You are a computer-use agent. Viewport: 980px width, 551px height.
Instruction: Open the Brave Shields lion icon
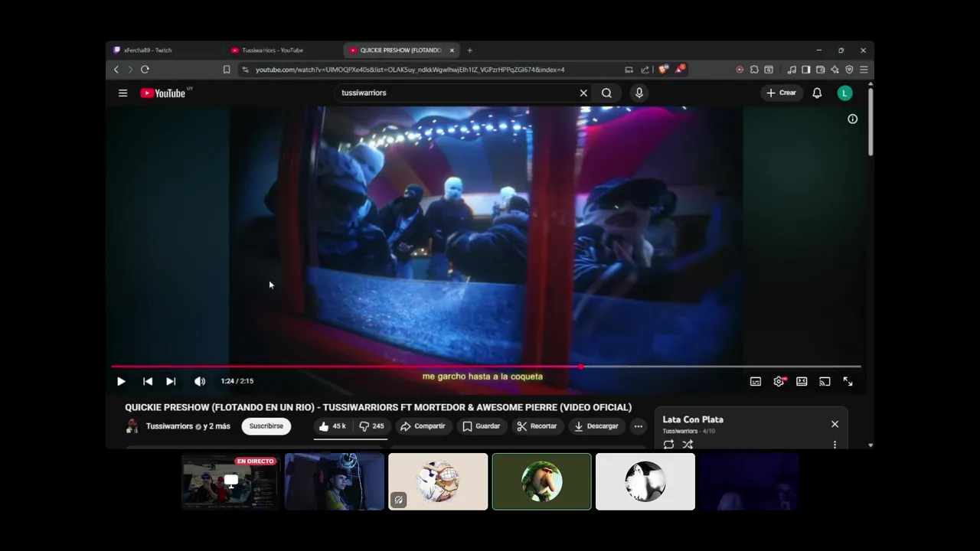[x=663, y=70]
